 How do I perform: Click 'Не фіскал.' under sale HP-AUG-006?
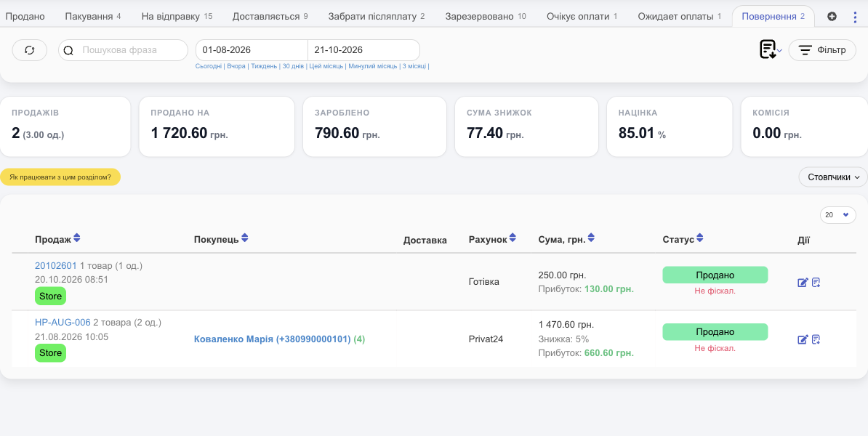point(715,348)
